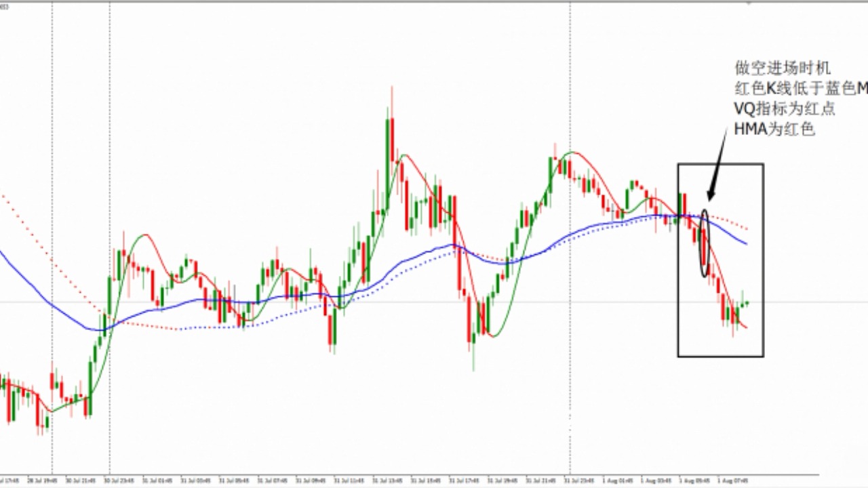Click the '1 Aug 01:45' time axis label

[x=618, y=481]
